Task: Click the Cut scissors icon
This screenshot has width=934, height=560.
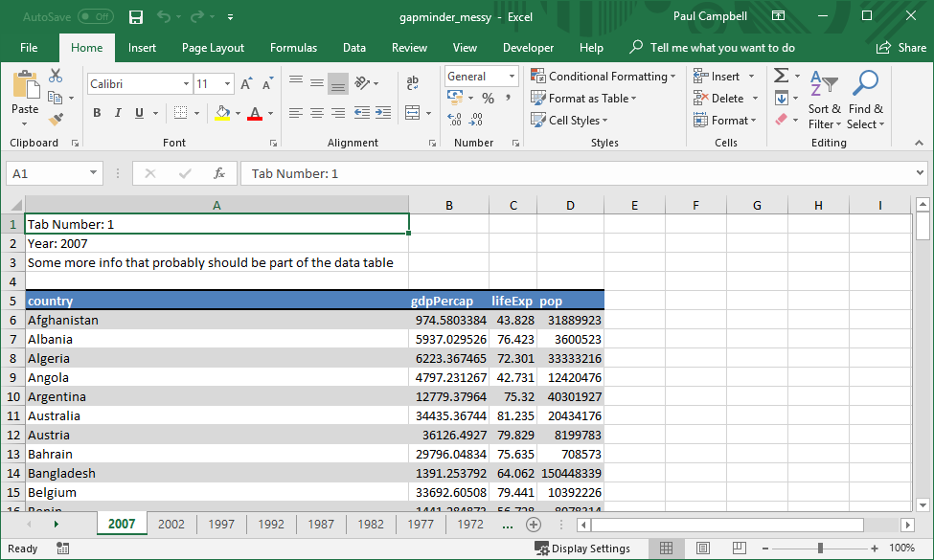Action: pos(56,76)
